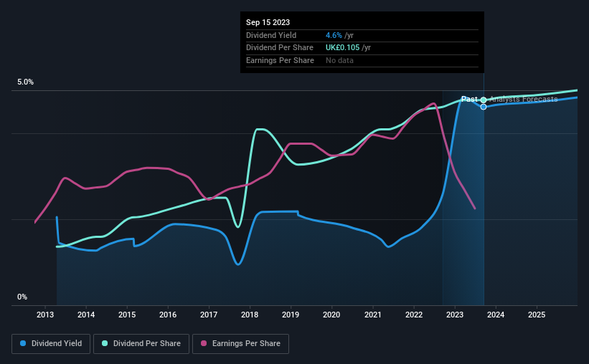Image resolution: width=589 pixels, height=364 pixels.
Task: Click the teal Dividend Per Share legend dot
Action: pyautogui.click(x=105, y=343)
